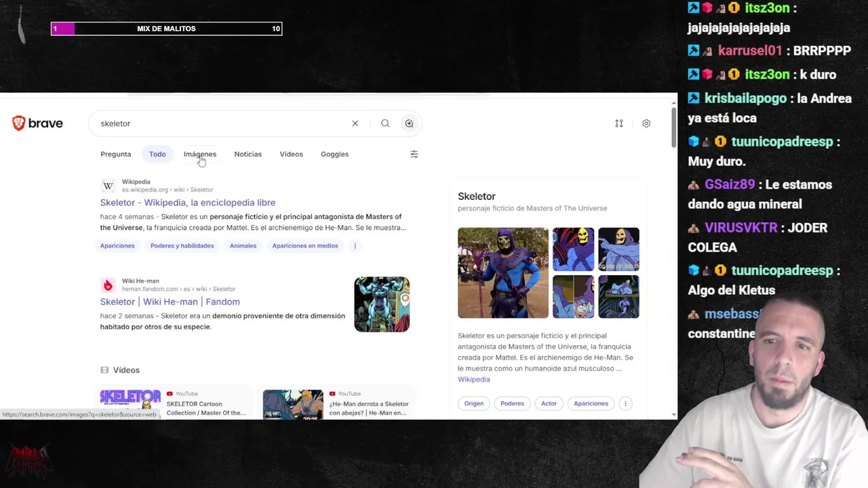Click the Videos section heading

(x=126, y=370)
